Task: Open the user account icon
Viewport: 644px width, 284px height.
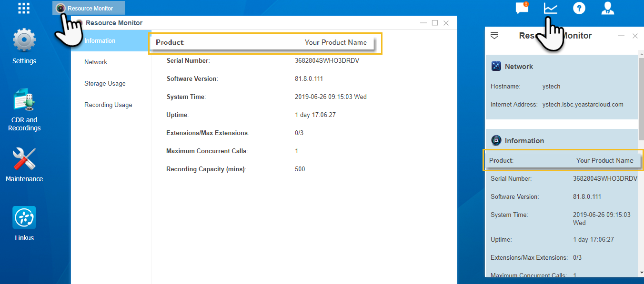Action: click(x=607, y=8)
